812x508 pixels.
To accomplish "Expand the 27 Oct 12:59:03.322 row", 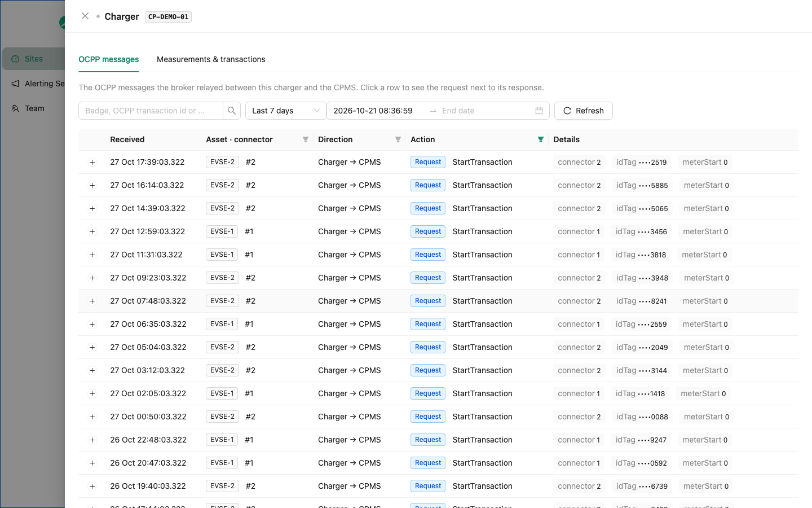I will pos(92,231).
